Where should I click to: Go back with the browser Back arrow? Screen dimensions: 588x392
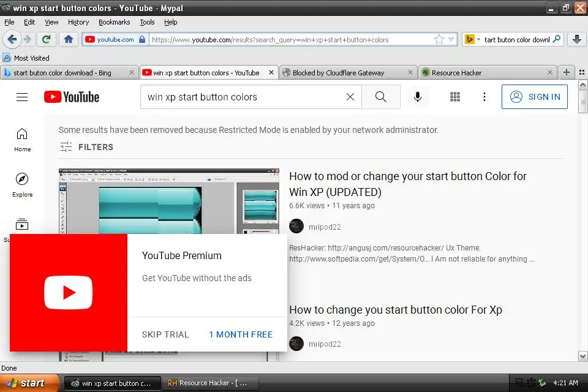12,39
